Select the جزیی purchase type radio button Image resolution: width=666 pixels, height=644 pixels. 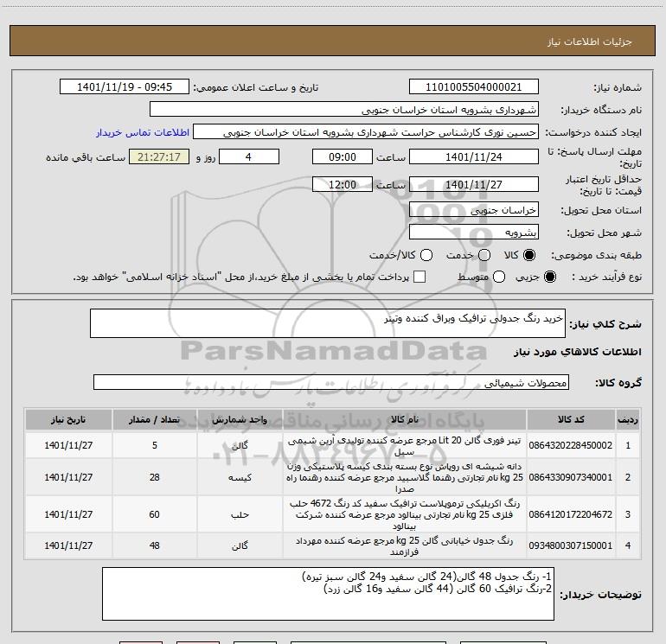[x=549, y=277]
